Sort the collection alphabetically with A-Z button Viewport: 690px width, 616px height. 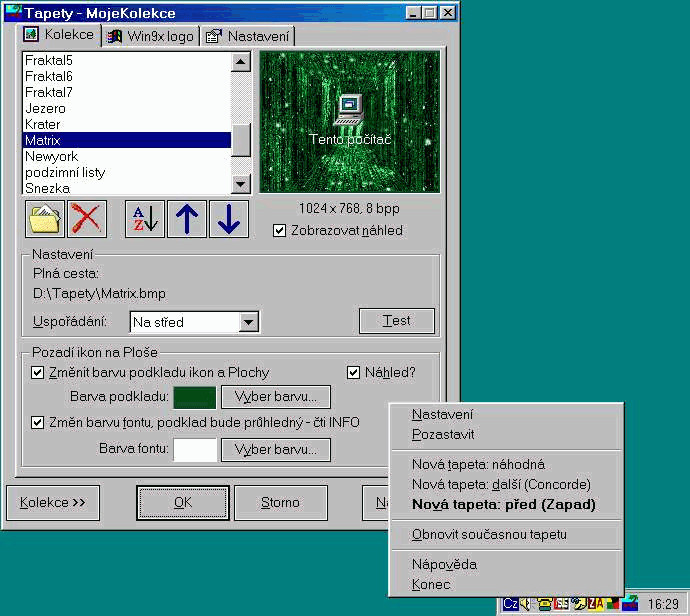[x=145, y=219]
